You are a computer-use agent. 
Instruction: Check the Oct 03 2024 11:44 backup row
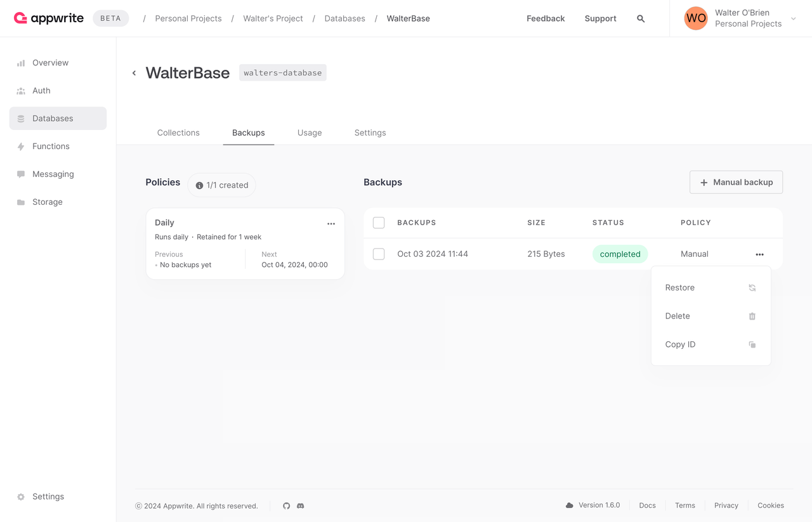[x=379, y=254]
